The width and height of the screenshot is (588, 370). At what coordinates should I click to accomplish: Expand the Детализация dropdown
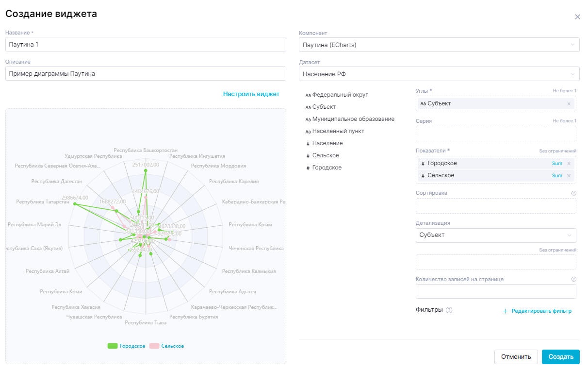[496, 235]
